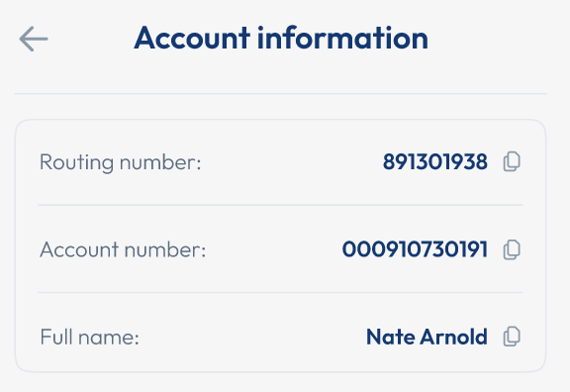
Task: Click the surname 'Arnold' in full name
Action: tap(454, 337)
